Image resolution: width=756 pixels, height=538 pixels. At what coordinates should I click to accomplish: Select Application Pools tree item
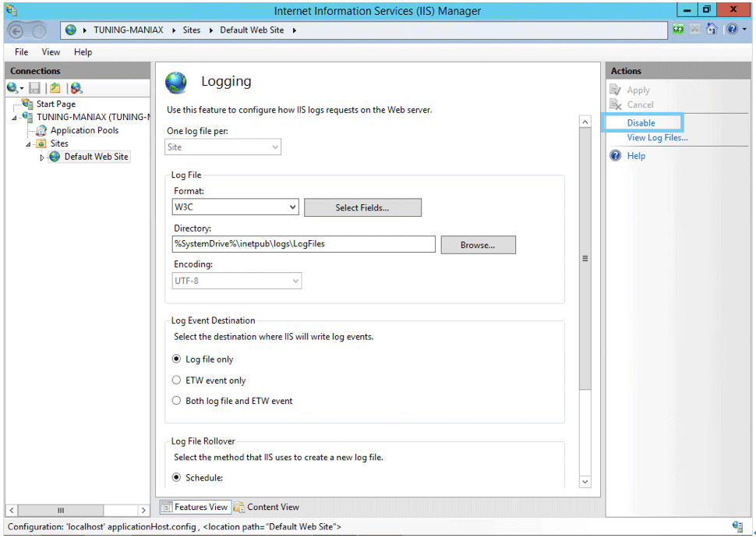tap(84, 130)
